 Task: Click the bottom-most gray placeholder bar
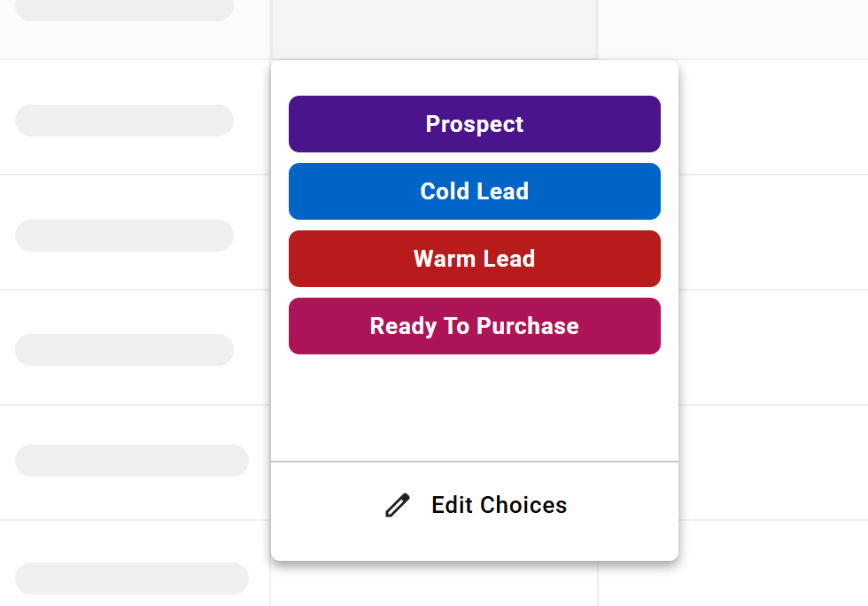[x=132, y=579]
